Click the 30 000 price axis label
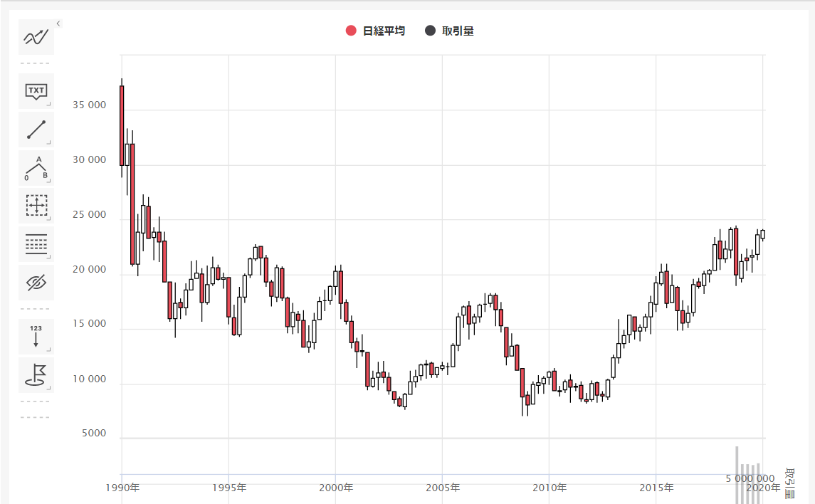 pos(90,160)
